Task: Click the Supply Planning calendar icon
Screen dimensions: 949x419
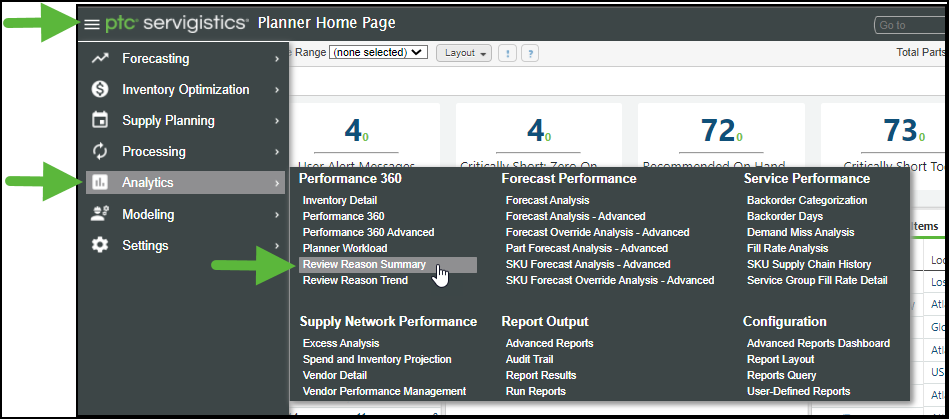Action: tap(100, 120)
